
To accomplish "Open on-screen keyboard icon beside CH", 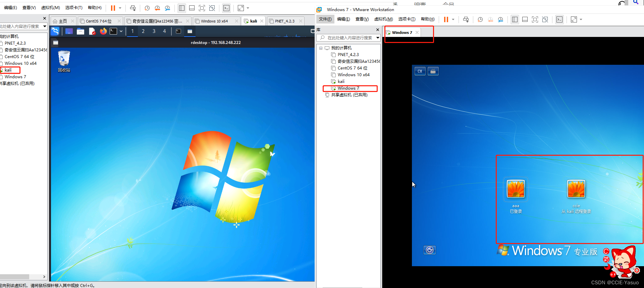I will click(x=433, y=71).
